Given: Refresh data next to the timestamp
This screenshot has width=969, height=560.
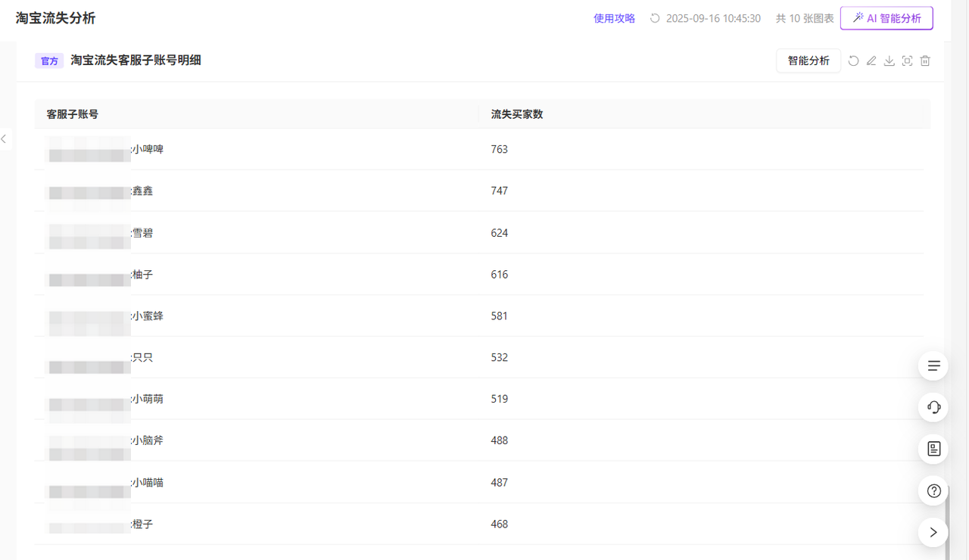Looking at the screenshot, I should (x=655, y=18).
